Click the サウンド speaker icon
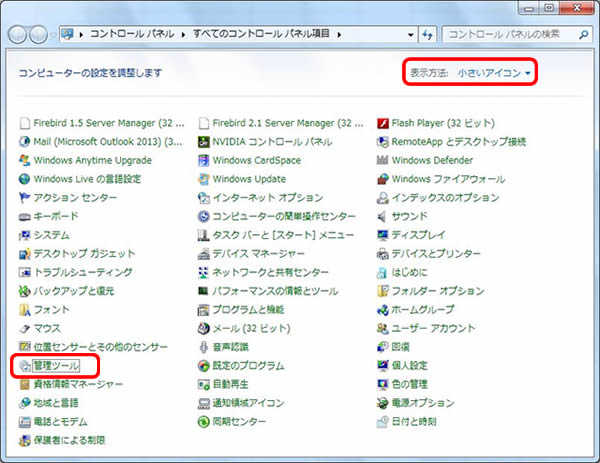 383,217
